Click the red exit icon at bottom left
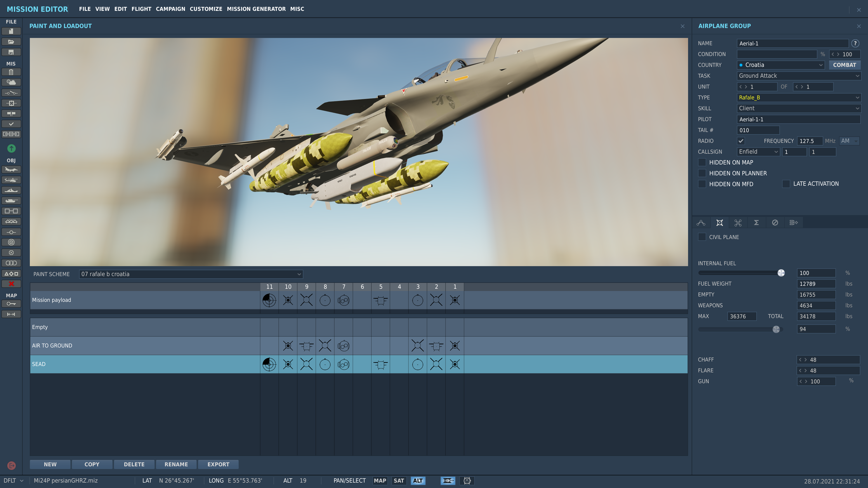 click(x=12, y=465)
